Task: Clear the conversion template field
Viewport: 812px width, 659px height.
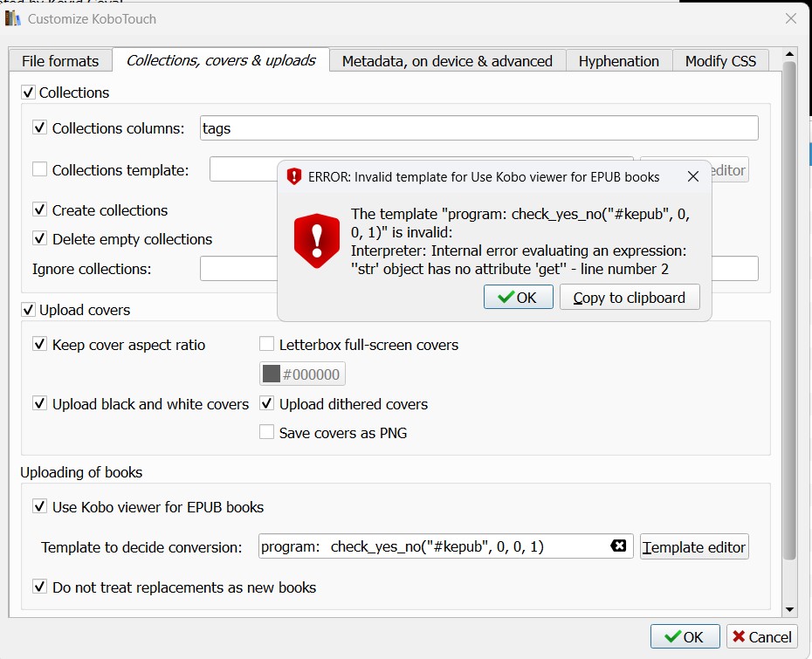Action: point(618,546)
